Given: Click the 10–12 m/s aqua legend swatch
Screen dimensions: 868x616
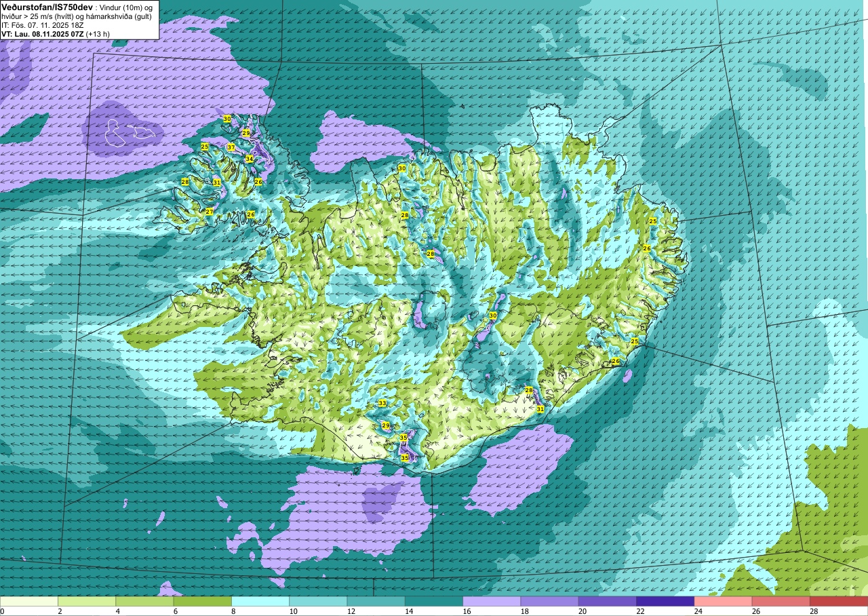Looking at the screenshot, I should point(318,601).
